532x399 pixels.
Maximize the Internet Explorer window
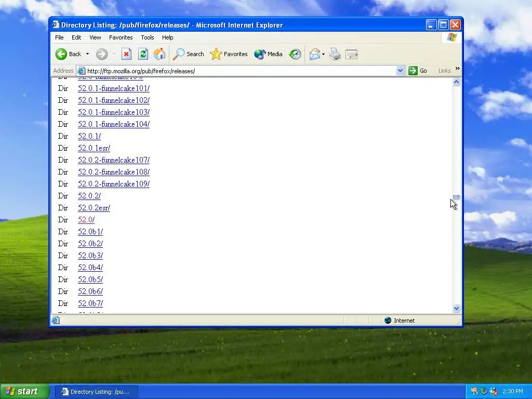[443, 25]
